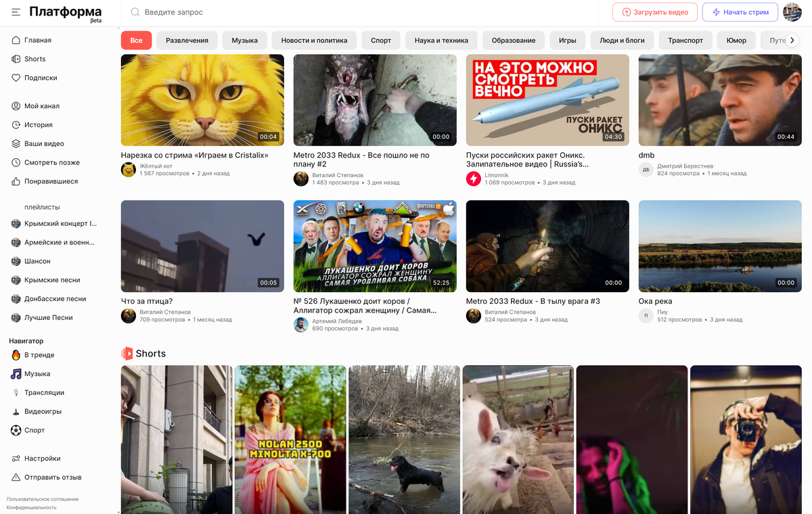Image resolution: width=812 pixels, height=514 pixels.
Task: Open the Мой канал profile icon
Action: click(16, 106)
